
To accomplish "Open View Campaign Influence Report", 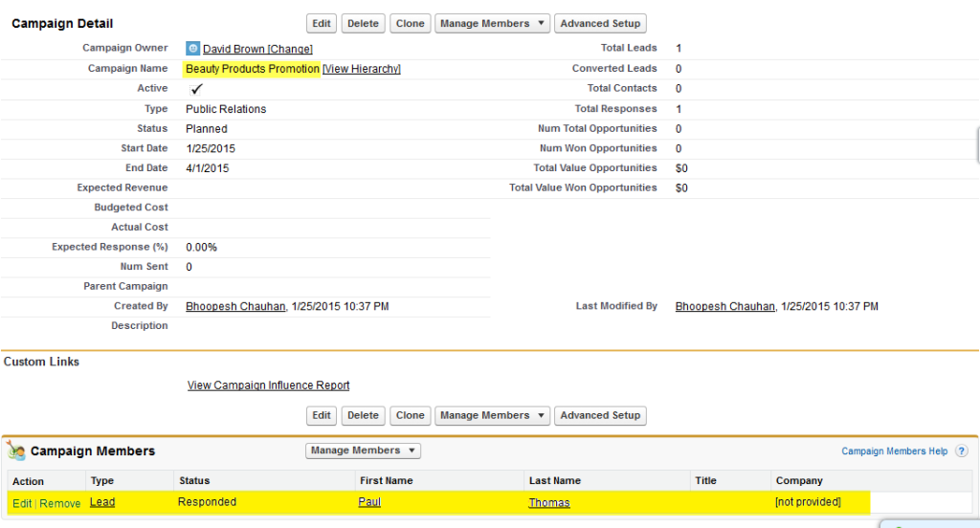I will pos(268,385).
